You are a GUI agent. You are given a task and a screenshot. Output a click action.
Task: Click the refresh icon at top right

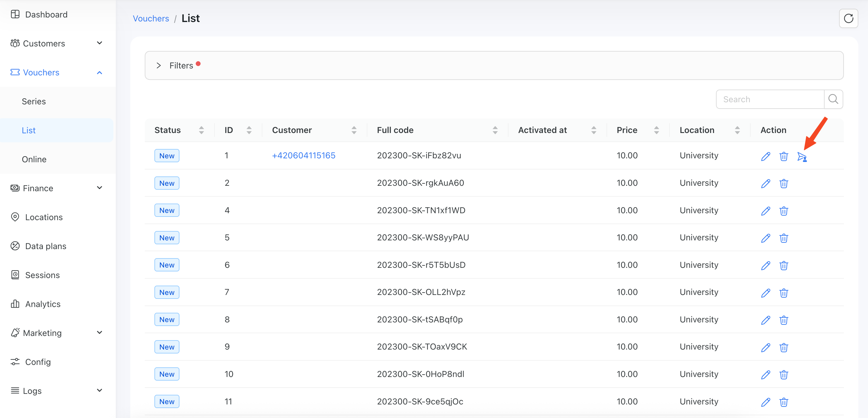click(x=848, y=18)
